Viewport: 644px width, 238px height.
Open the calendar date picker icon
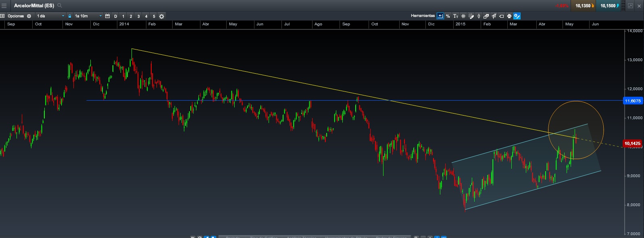[x=107, y=16]
